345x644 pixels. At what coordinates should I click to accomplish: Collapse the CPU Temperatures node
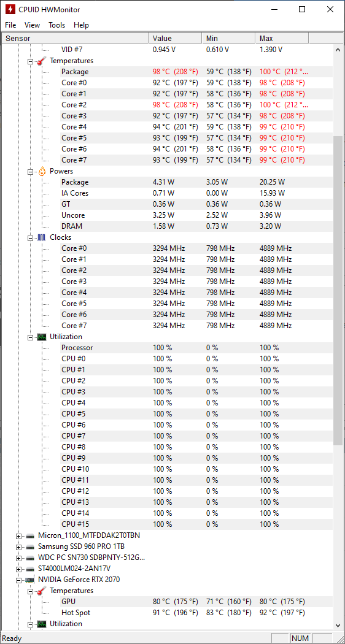pyautogui.click(x=30, y=61)
